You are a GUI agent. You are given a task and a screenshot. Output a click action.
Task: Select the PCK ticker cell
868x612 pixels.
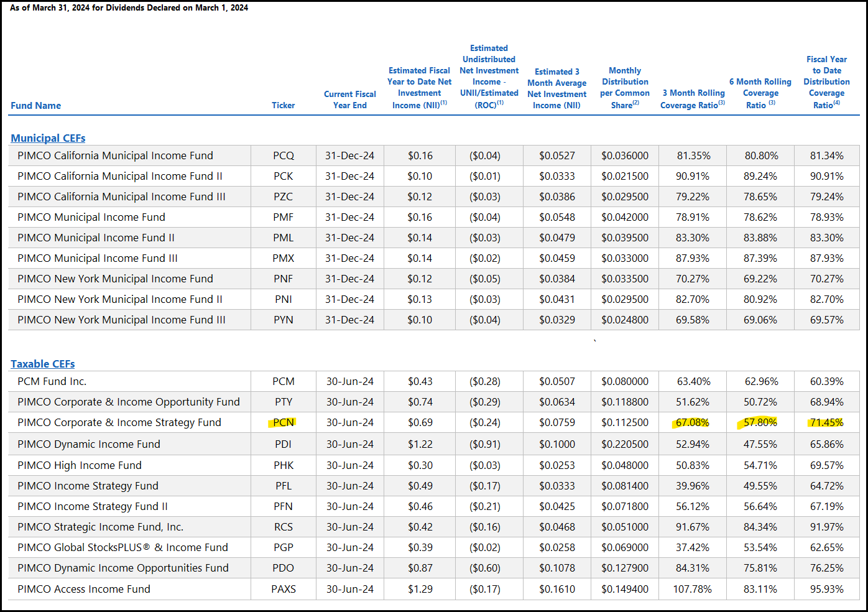pyautogui.click(x=284, y=176)
